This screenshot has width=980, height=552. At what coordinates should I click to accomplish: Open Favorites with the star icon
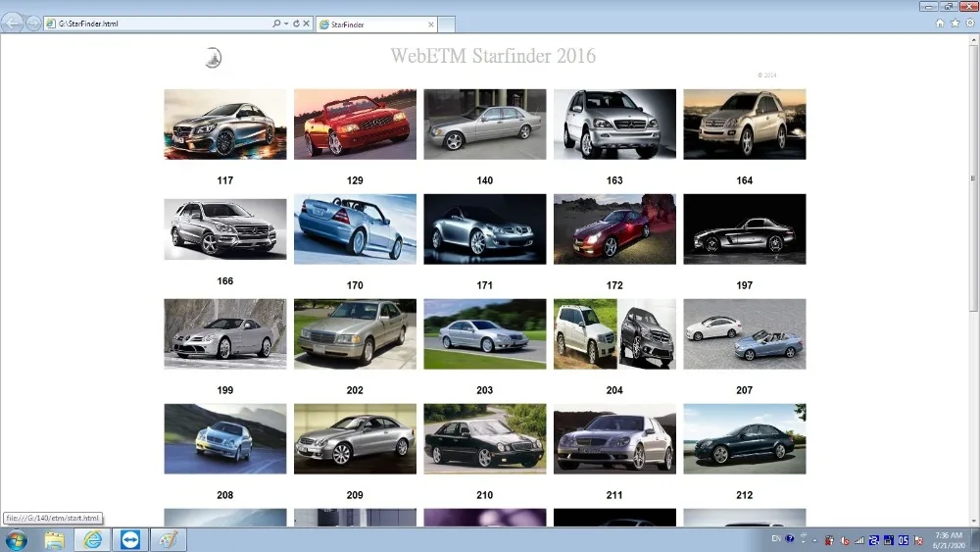click(x=955, y=24)
